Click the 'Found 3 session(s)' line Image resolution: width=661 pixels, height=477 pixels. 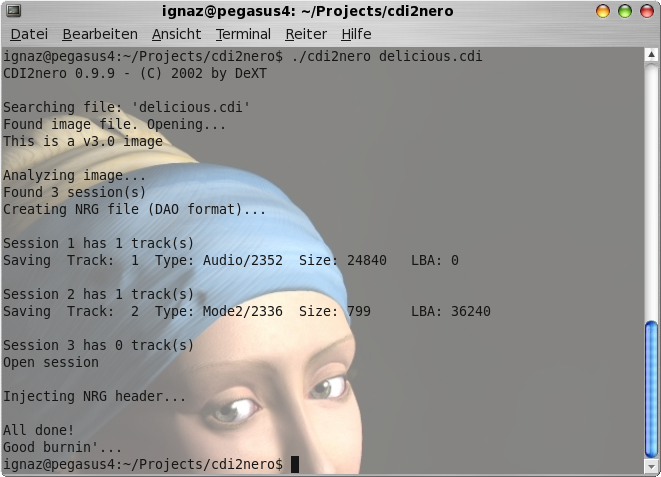74,192
